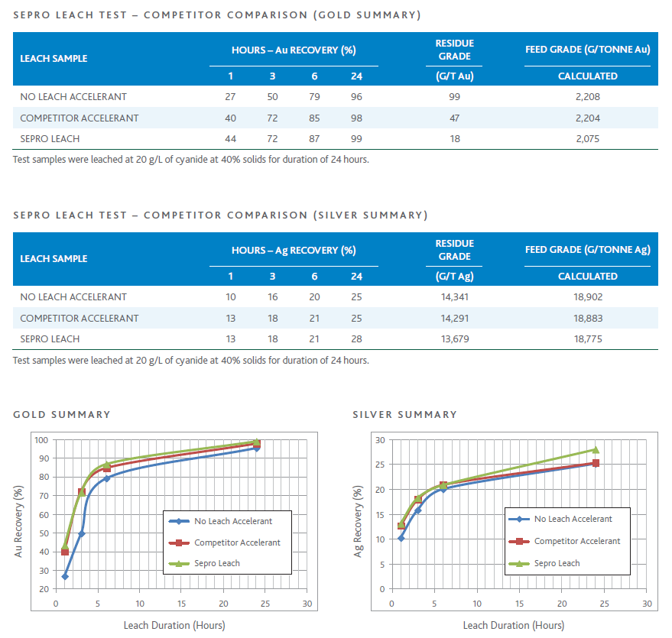The height and width of the screenshot is (638, 672).
Task: Click the test conditions footnote below the silver table
Action: tap(190, 361)
